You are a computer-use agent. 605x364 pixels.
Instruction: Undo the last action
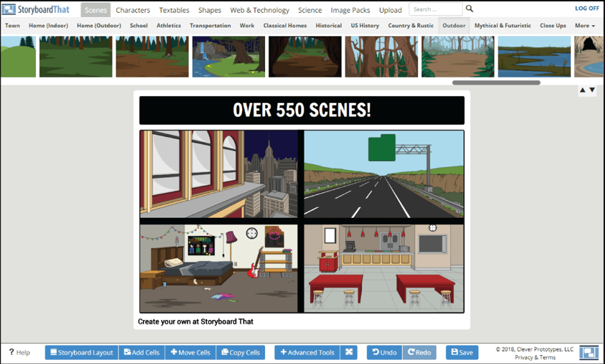384,352
